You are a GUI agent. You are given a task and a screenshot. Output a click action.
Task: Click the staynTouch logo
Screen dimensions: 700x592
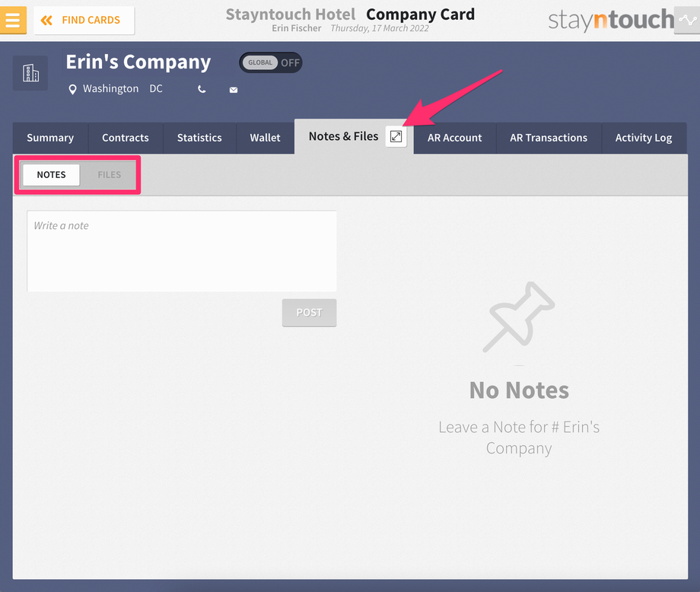point(611,21)
